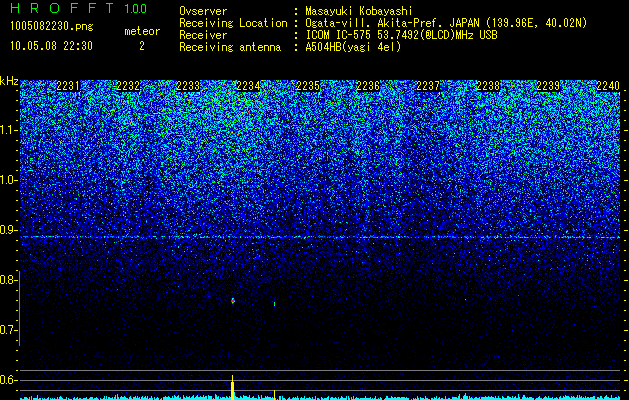The image size is (629, 400).
Task: Click the 1.1 kHz axis label
Action: coord(8,130)
